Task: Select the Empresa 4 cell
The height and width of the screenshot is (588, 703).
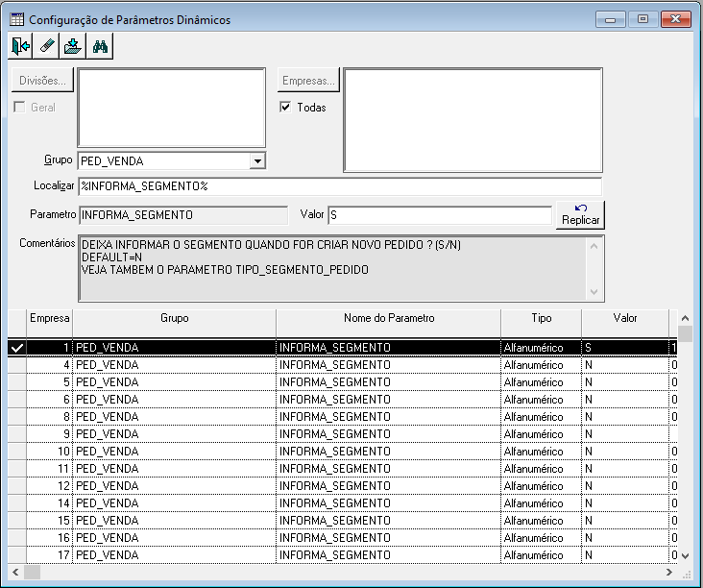Action: tap(49, 365)
